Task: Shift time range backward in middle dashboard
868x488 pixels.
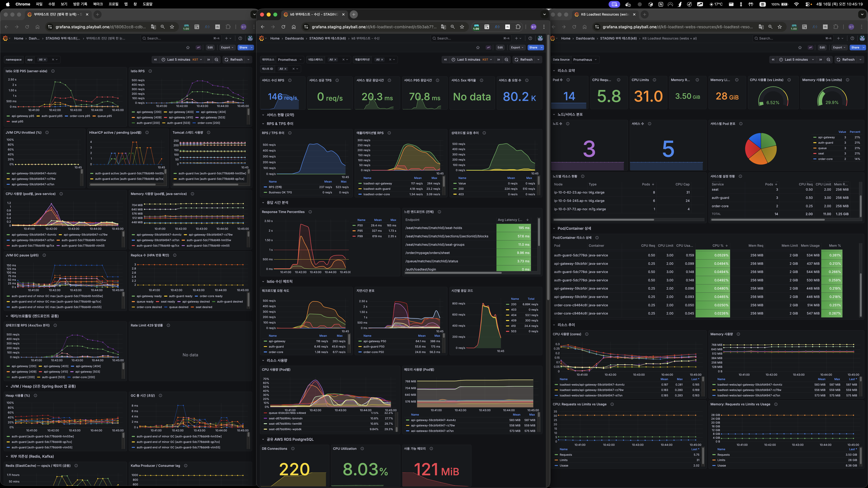Action: (x=445, y=60)
